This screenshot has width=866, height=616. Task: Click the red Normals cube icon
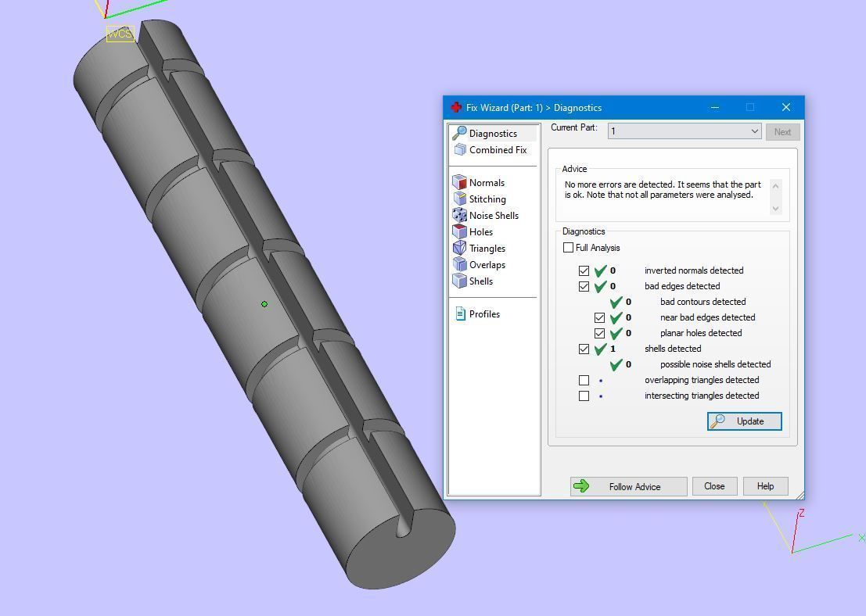[x=459, y=182]
